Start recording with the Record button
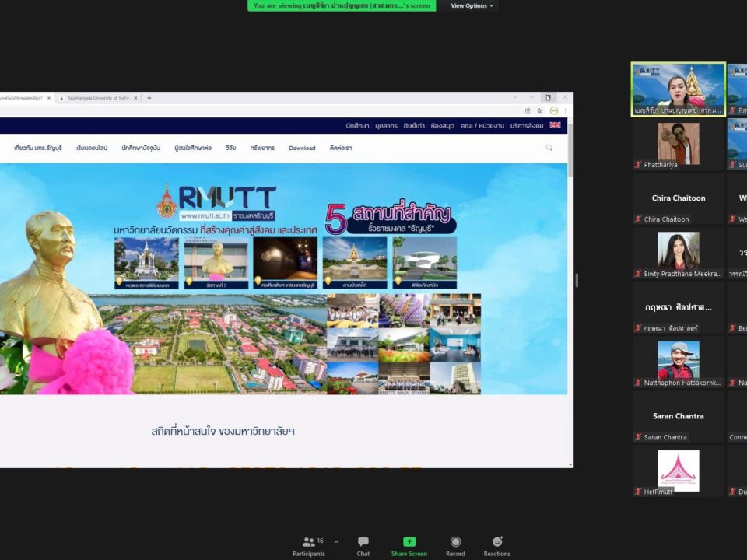The width and height of the screenshot is (747, 560). [455, 546]
